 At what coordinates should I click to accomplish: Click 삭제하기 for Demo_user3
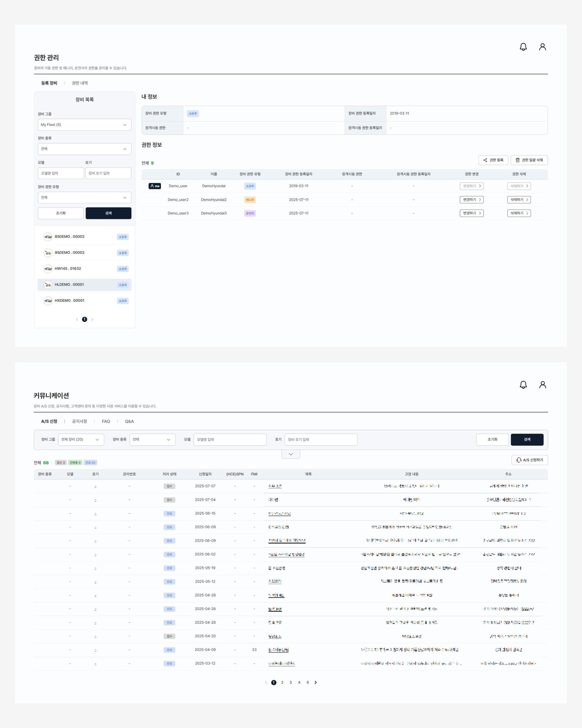point(519,213)
